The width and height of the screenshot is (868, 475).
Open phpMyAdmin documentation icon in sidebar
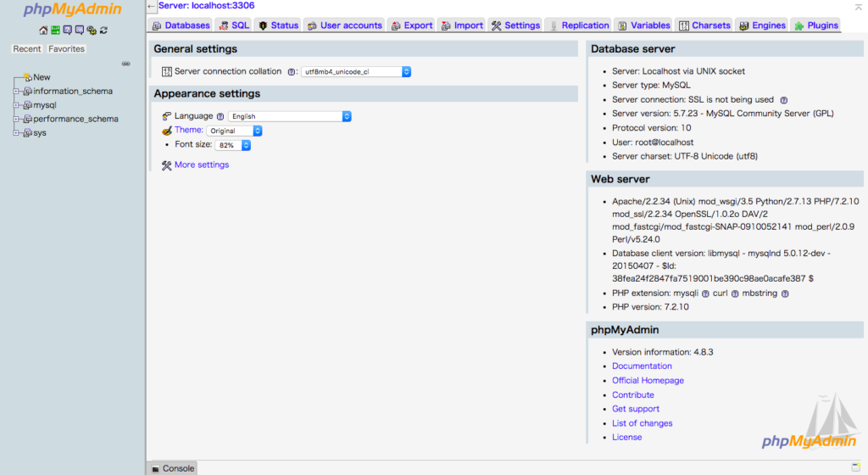click(x=68, y=30)
